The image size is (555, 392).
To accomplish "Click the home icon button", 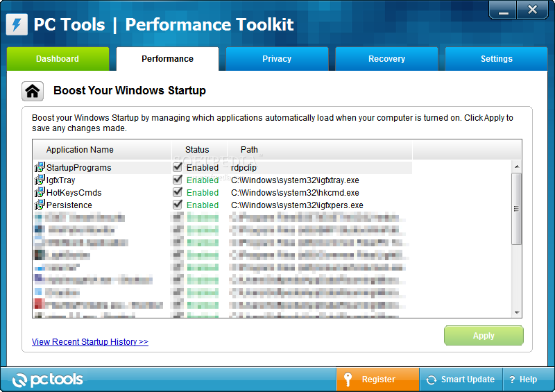I will click(x=33, y=91).
